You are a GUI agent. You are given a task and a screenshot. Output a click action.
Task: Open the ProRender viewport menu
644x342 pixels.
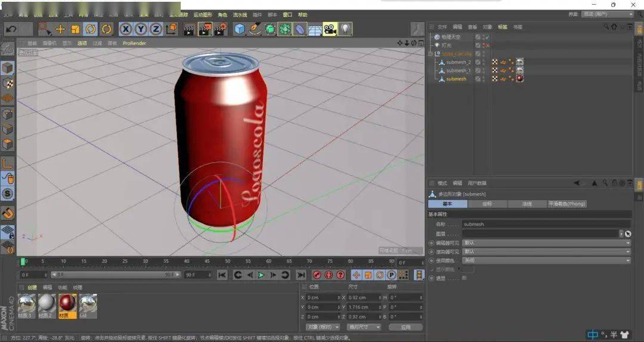click(x=134, y=43)
